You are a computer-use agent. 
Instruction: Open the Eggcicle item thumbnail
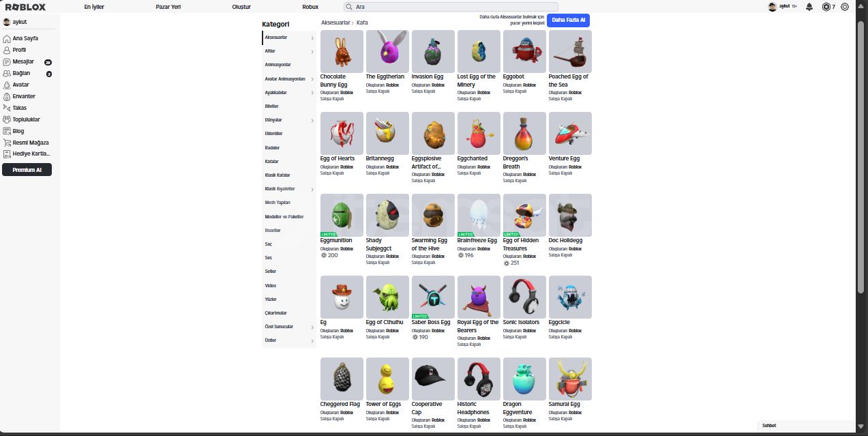[570, 297]
